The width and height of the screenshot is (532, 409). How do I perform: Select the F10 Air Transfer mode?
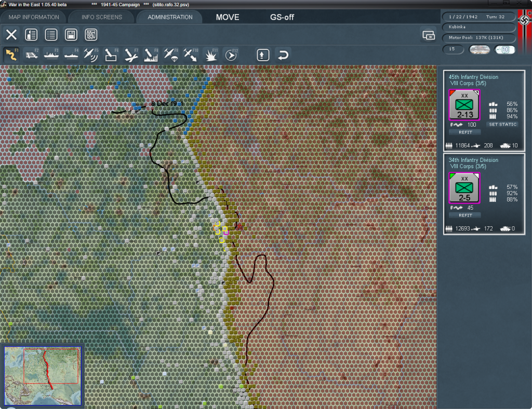coord(191,55)
